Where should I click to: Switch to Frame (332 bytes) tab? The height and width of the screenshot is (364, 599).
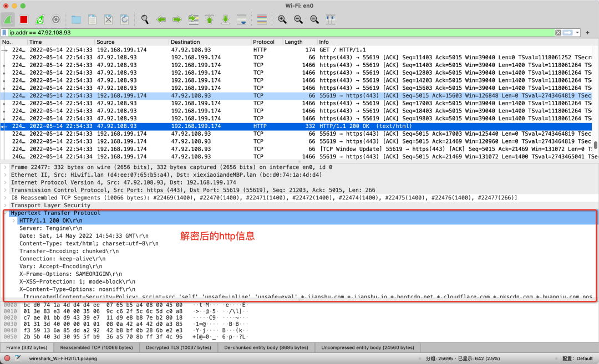click(27, 347)
